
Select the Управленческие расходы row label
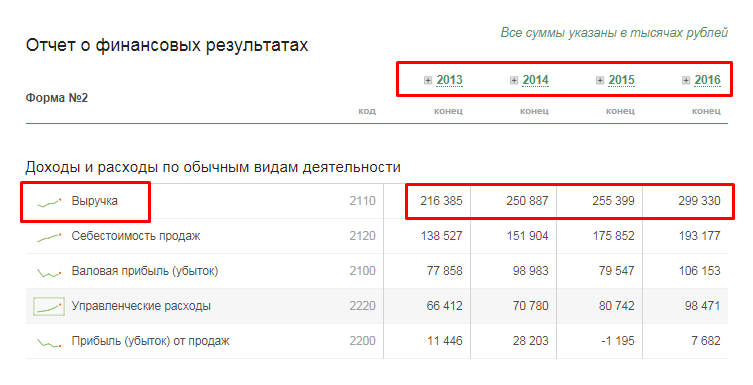pyautogui.click(x=141, y=306)
